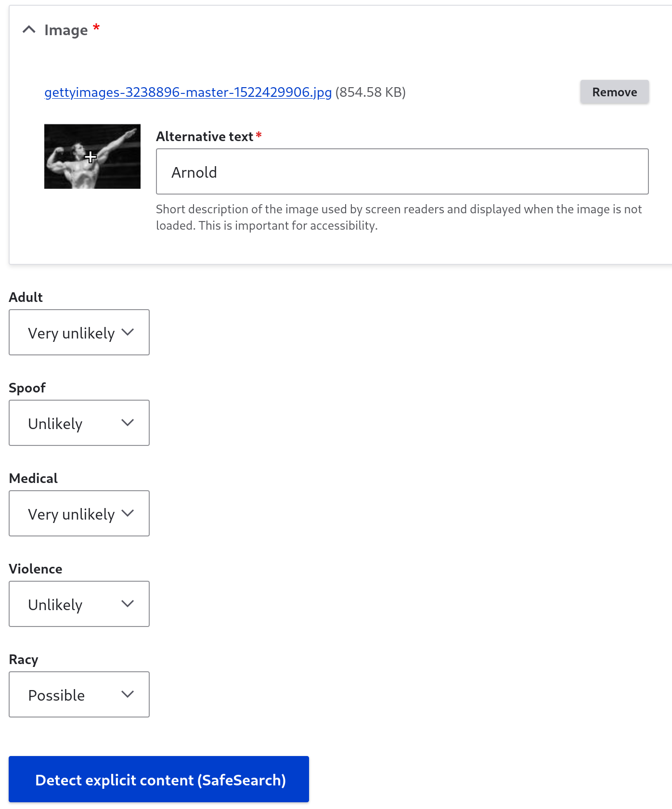
Task: Click the Alternative text field label
Action: pos(205,137)
